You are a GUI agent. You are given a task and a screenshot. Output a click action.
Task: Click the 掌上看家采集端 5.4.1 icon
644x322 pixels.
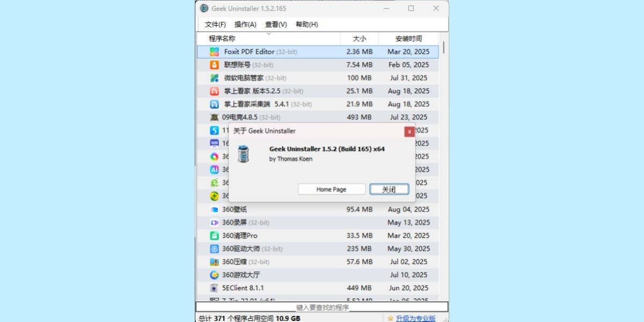214,104
